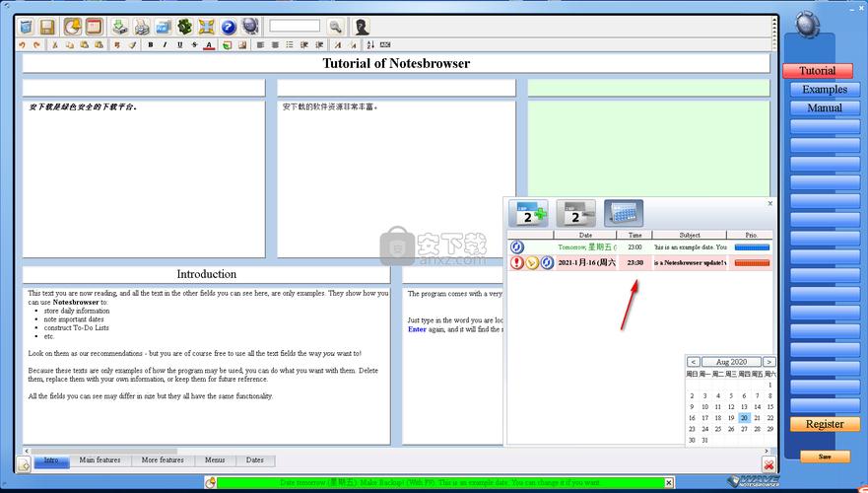The height and width of the screenshot is (493, 868).
Task: Click the ABC spell check icon
Action: click(385, 45)
